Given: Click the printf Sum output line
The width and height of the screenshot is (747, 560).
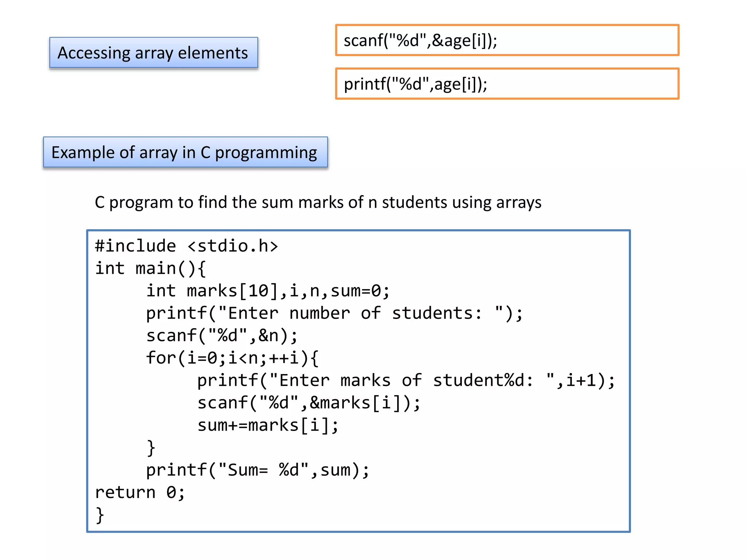Looking at the screenshot, I should point(258,470).
